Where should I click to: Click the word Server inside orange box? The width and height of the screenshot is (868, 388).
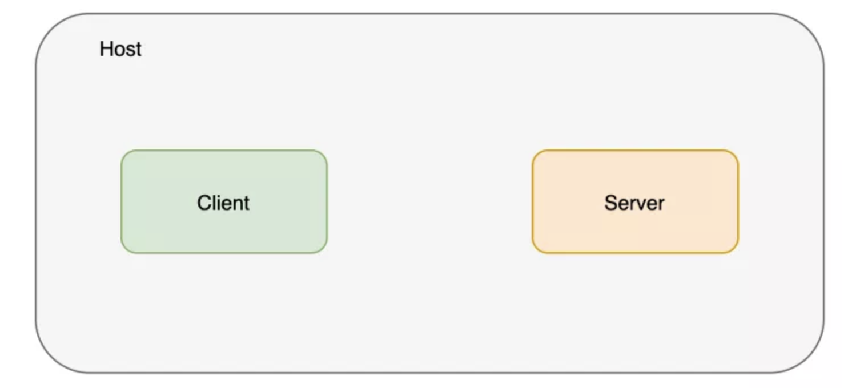coord(634,203)
